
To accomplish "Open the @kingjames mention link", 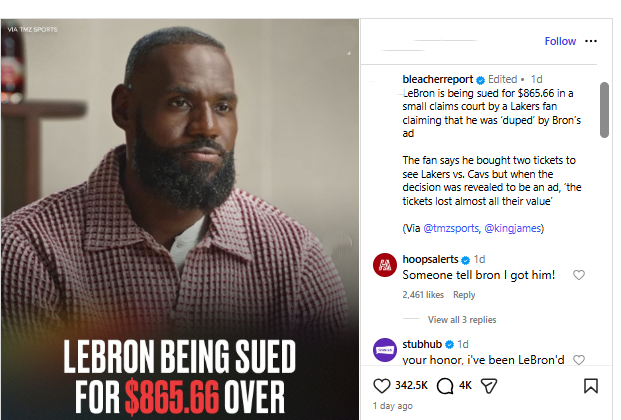I will (516, 228).
